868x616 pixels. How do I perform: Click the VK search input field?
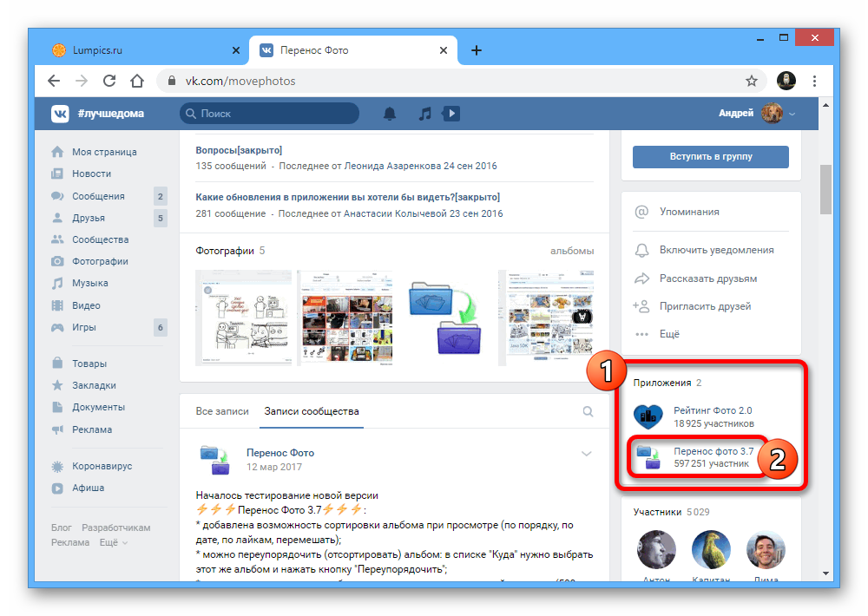tap(269, 114)
